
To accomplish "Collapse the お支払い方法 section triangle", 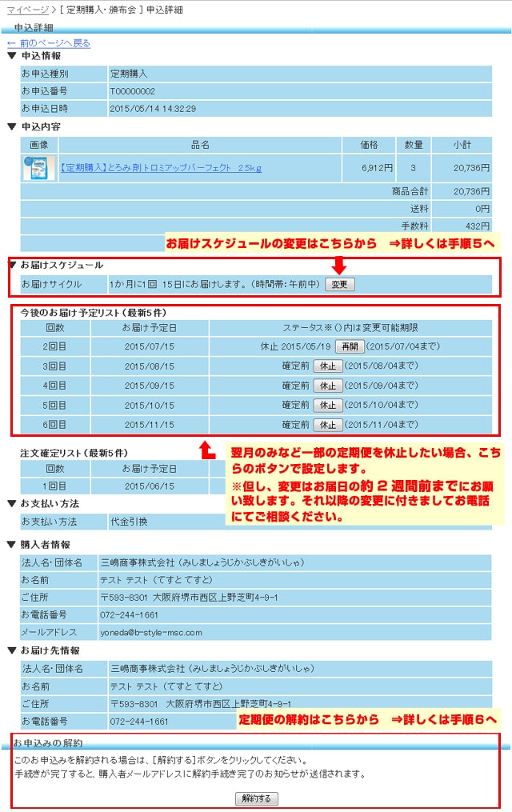I will coord(12,503).
